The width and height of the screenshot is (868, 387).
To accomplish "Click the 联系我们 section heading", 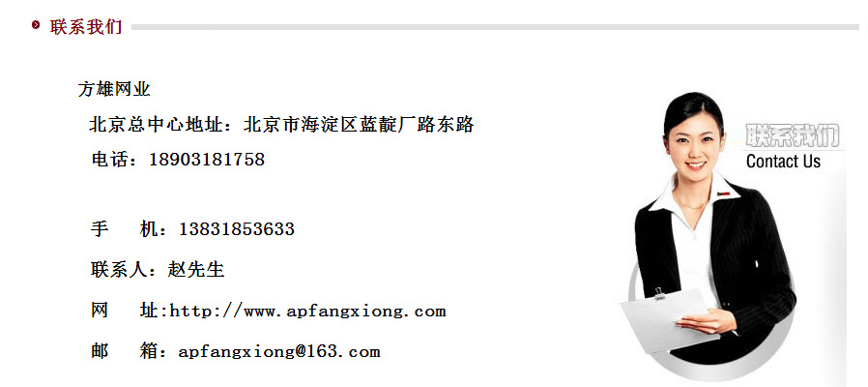I will [86, 27].
